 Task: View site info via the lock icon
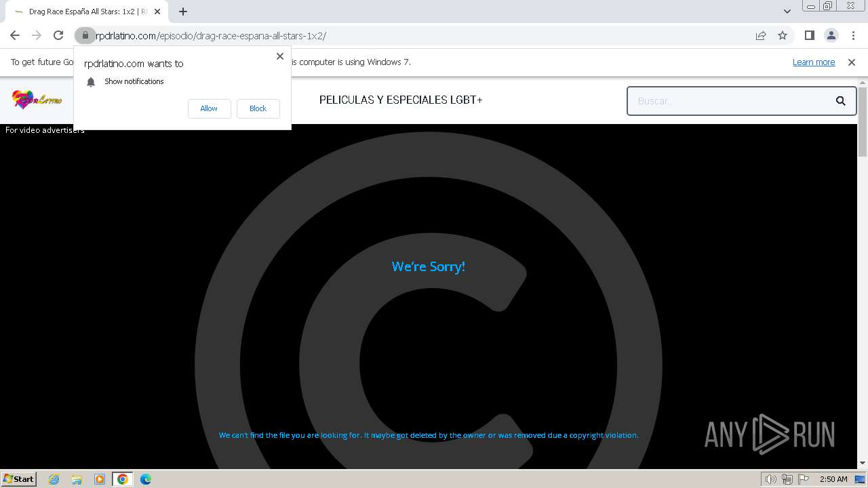pyautogui.click(x=85, y=35)
